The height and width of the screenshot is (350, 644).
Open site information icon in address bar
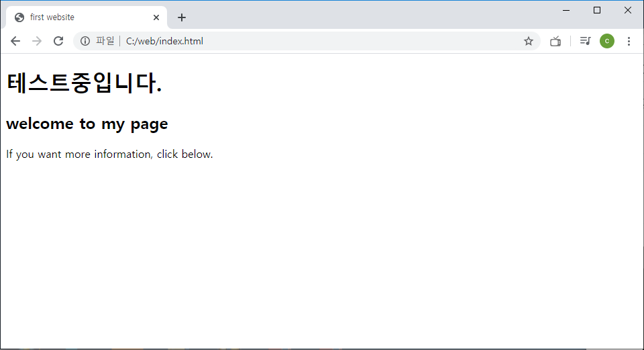tap(85, 41)
